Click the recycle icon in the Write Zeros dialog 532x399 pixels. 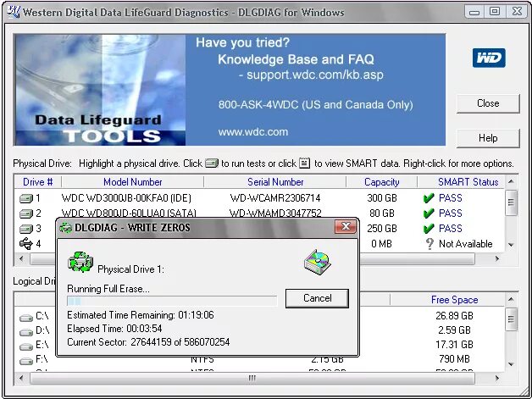pos(80,262)
